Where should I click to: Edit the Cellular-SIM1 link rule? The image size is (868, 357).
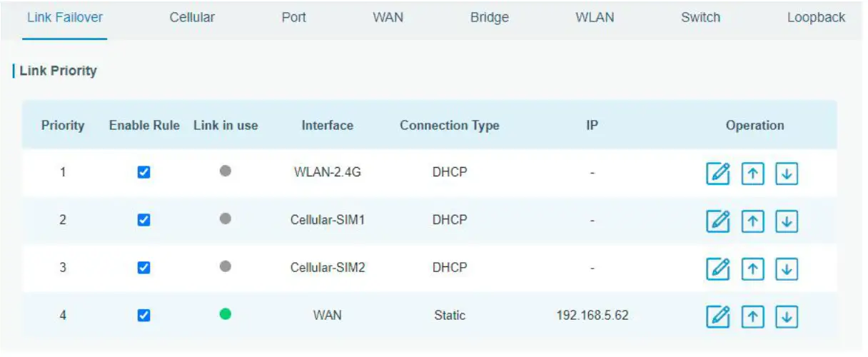coord(718,221)
